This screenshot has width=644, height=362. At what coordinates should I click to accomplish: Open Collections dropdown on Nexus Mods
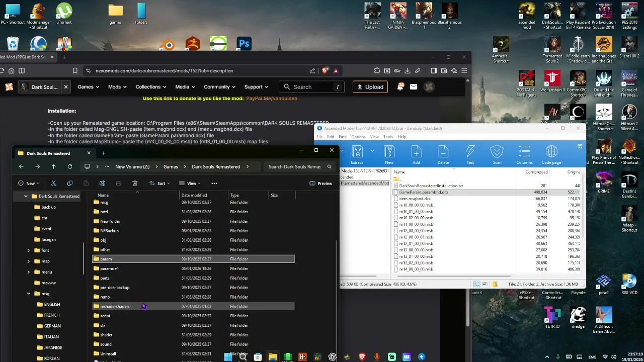150,87
